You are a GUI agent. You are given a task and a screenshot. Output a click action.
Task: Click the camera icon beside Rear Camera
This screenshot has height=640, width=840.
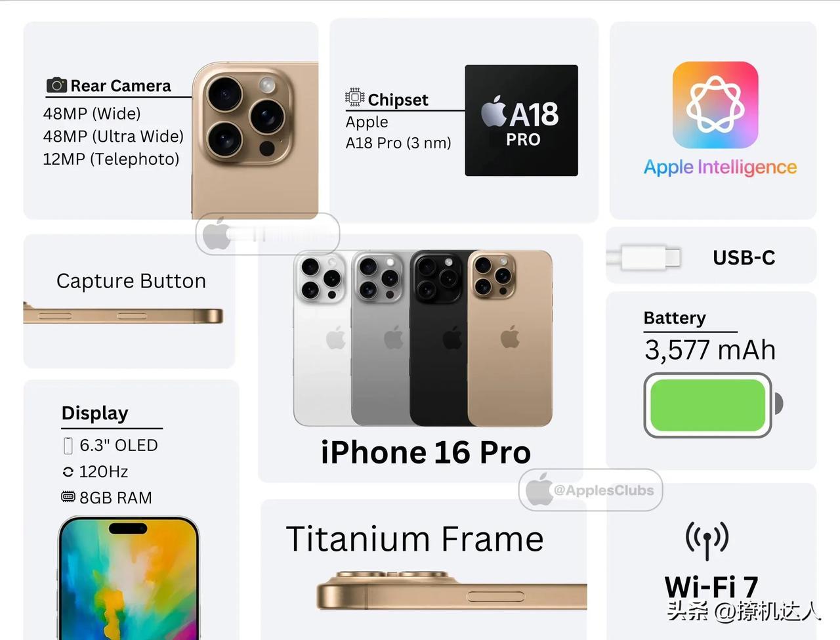[x=56, y=85]
